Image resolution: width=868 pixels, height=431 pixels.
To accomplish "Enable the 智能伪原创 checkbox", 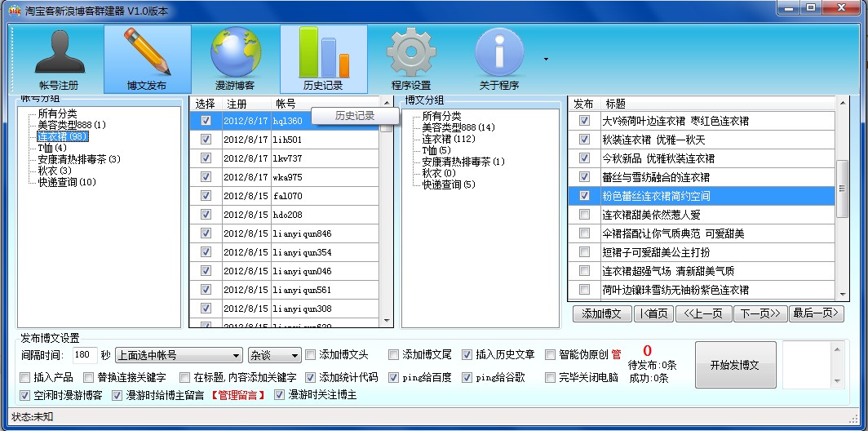I will coord(550,354).
